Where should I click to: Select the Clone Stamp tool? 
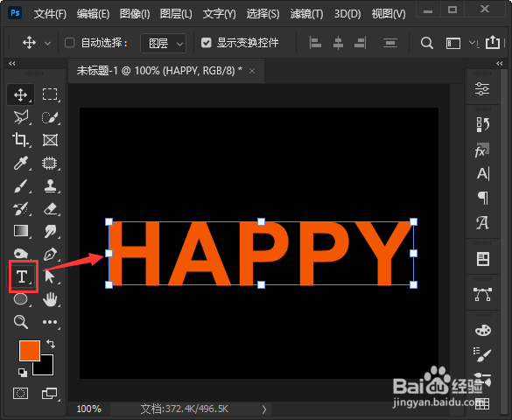tap(50, 186)
